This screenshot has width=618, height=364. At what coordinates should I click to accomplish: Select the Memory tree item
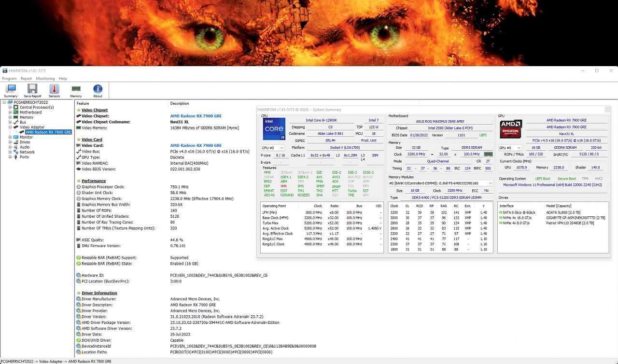(x=27, y=117)
